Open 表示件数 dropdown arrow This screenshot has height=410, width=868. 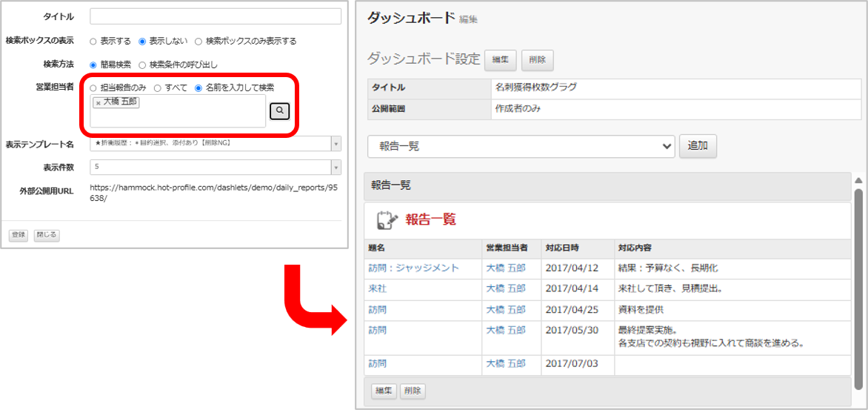pyautogui.click(x=336, y=167)
